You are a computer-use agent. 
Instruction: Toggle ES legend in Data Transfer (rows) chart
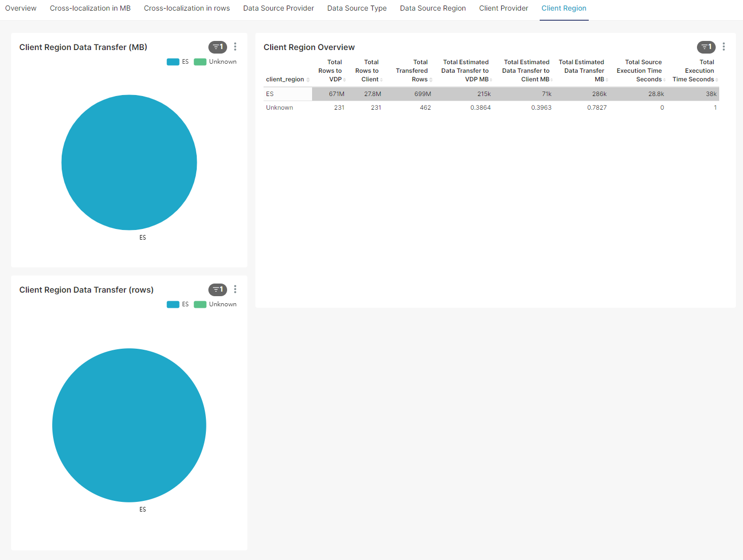(178, 304)
